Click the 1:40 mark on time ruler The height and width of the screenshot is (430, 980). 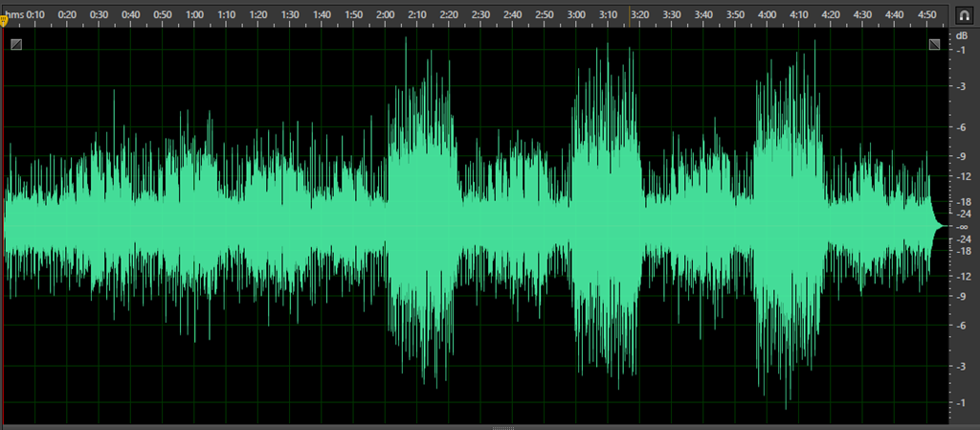[322, 13]
